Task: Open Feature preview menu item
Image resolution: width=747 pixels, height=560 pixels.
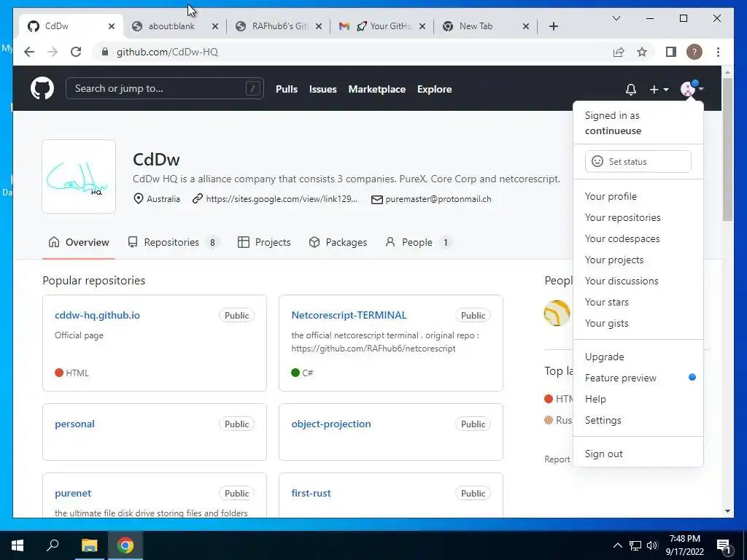Action: pyautogui.click(x=638, y=378)
